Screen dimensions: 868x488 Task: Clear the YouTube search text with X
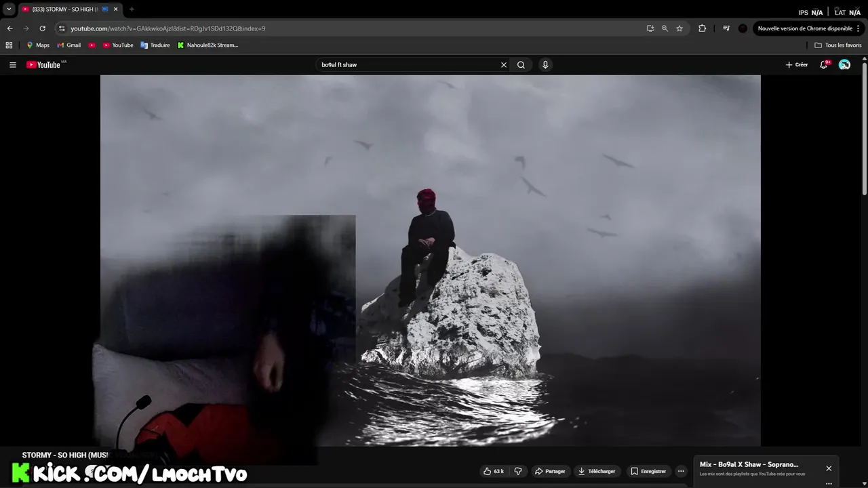504,65
